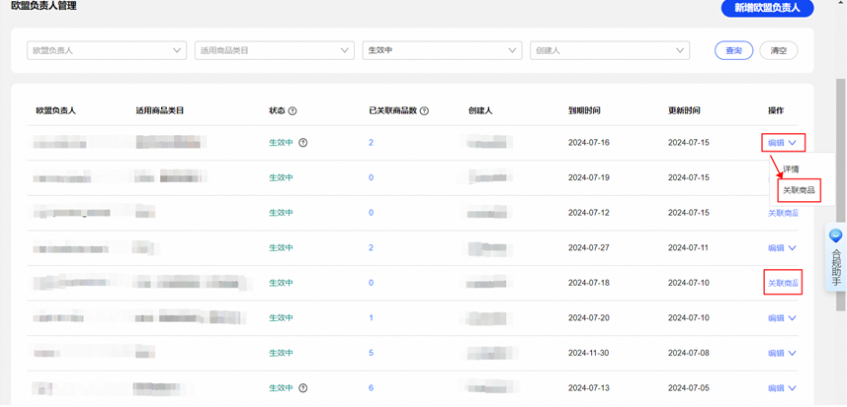The image size is (847, 407).
Task: Click expiry date 2024-07-13
Action: pos(589,388)
